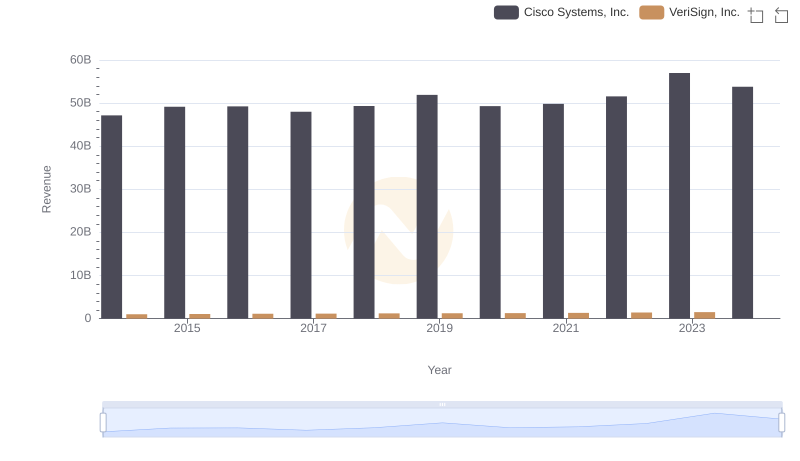Select the Cisco bar for 2021

pyautogui.click(x=553, y=211)
